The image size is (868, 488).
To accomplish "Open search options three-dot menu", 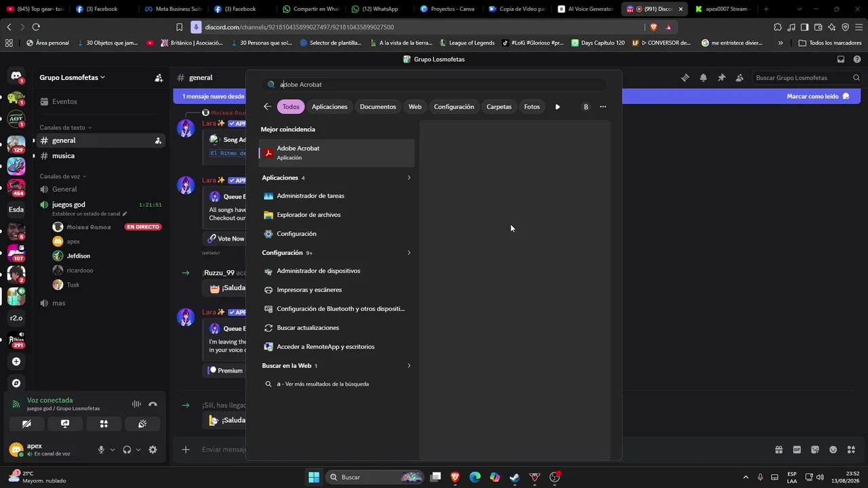I will tap(603, 106).
